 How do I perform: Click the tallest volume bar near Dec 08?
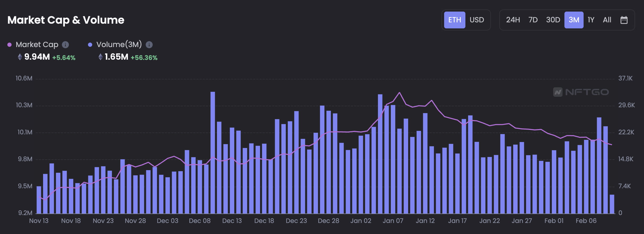pos(213,152)
